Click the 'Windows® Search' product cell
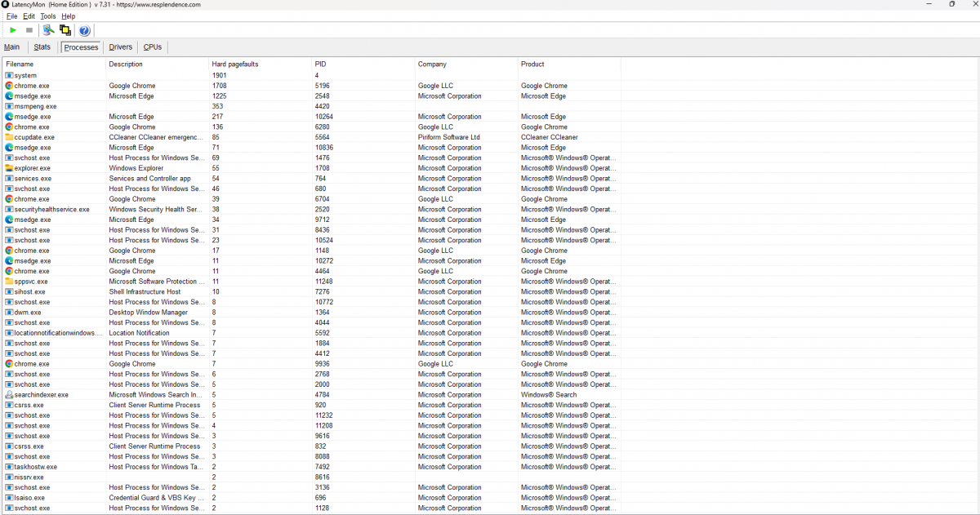 (x=549, y=394)
